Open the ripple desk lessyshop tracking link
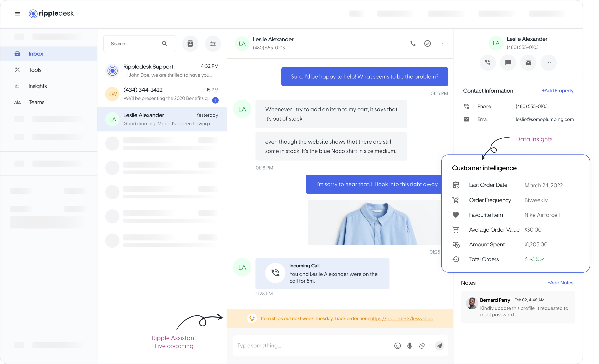The width and height of the screenshot is (599, 364). coord(401,318)
